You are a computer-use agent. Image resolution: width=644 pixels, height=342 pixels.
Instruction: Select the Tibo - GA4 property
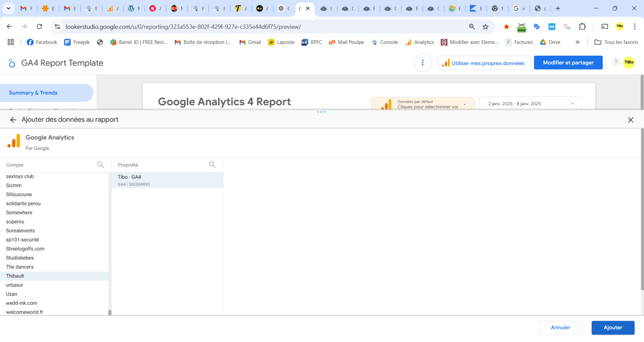click(x=167, y=180)
